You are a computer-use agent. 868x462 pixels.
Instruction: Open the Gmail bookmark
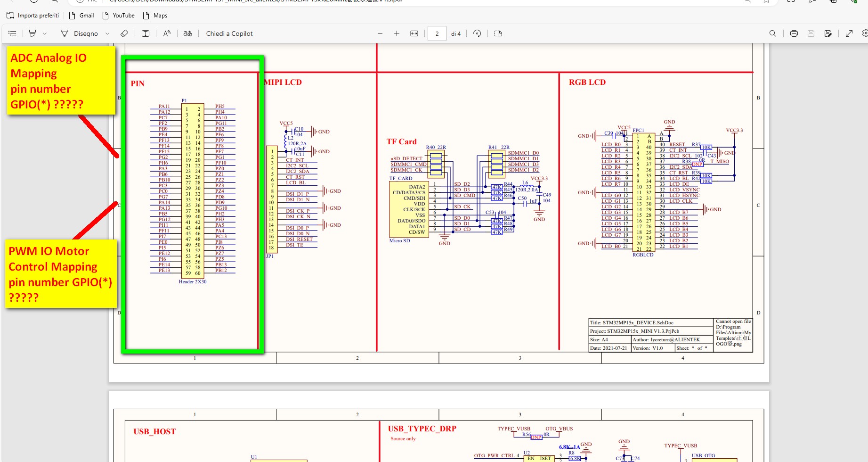click(x=81, y=16)
